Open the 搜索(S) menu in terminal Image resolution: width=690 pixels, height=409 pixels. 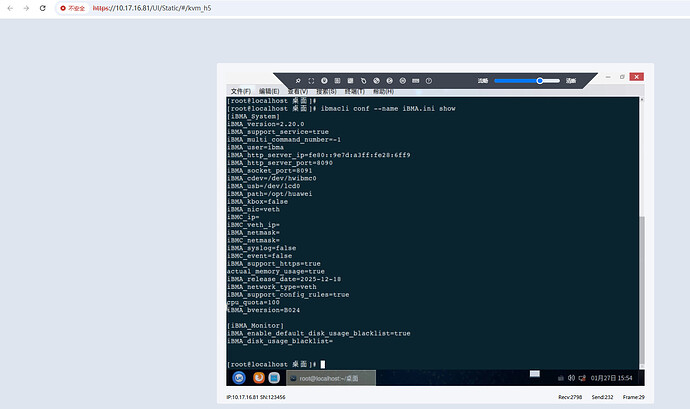[326, 91]
